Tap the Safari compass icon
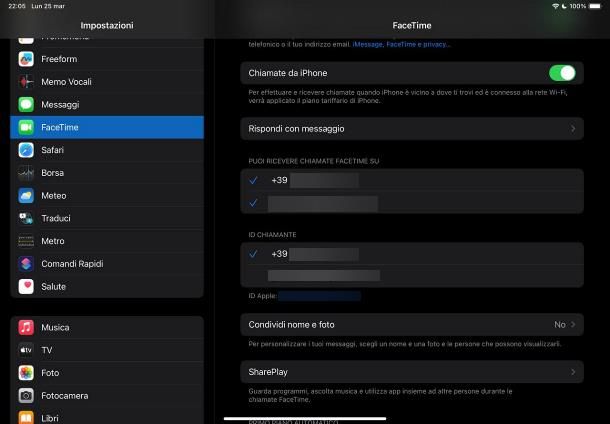610x424 pixels. coord(26,150)
